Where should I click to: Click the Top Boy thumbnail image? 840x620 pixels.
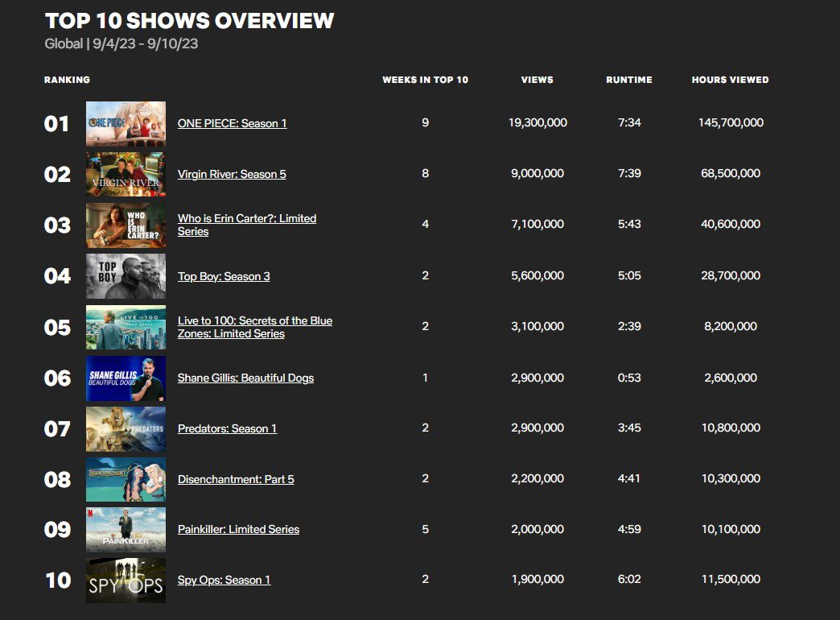(126, 276)
